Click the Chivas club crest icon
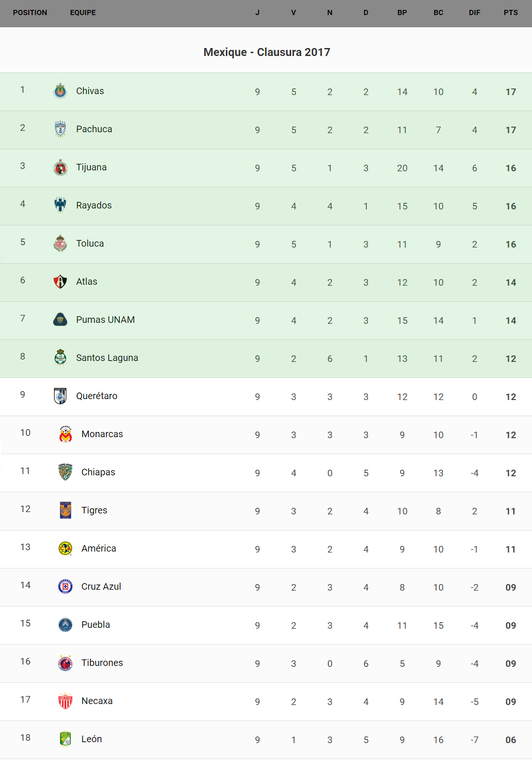The height and width of the screenshot is (761, 532). click(x=60, y=91)
